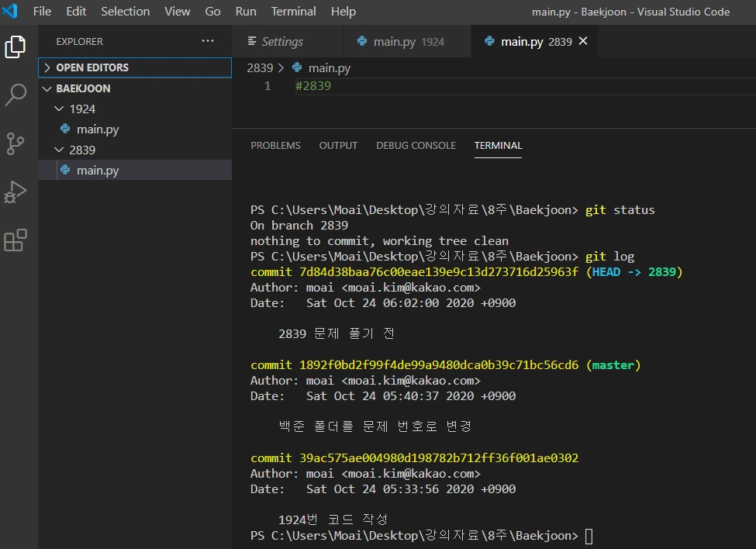Collapse the 2839 folder
This screenshot has width=756, height=549.
tap(82, 150)
